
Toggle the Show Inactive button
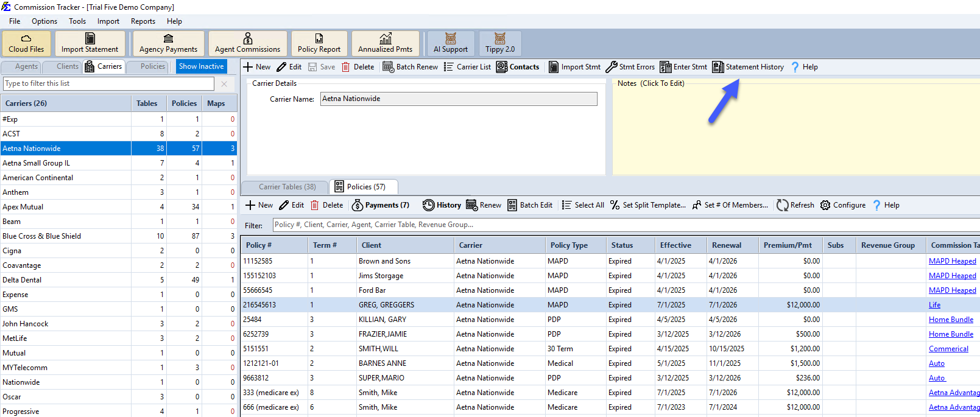pyautogui.click(x=201, y=66)
